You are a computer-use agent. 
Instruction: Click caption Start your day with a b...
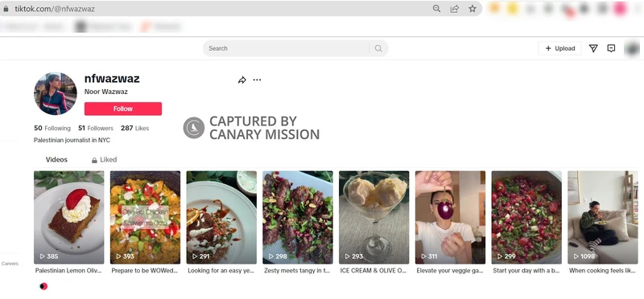(x=526, y=271)
